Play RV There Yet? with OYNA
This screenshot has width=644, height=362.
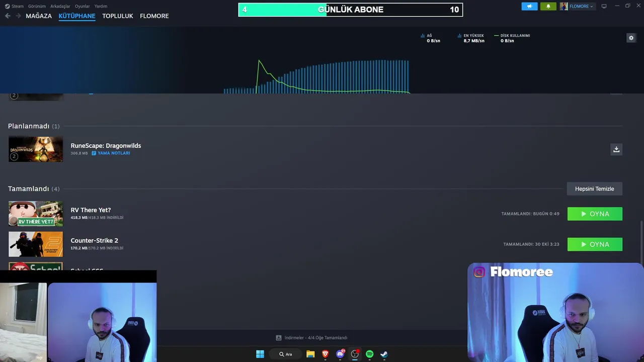click(x=595, y=214)
